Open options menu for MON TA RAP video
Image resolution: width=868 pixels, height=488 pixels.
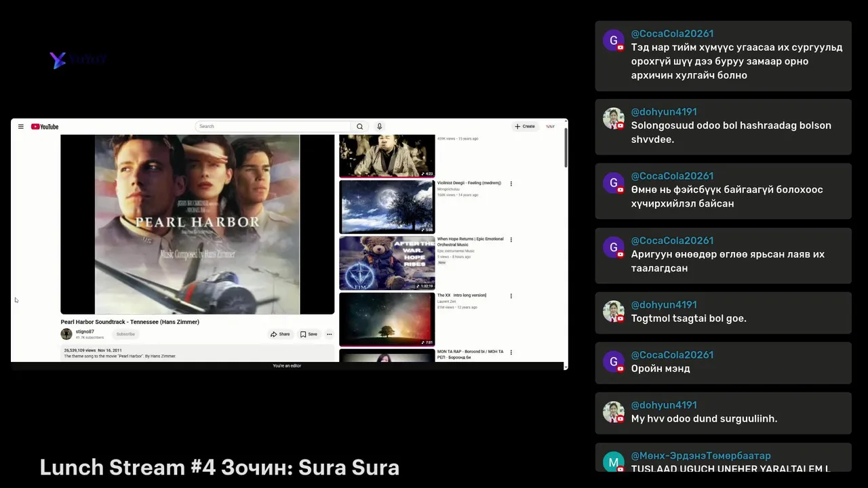click(x=511, y=352)
